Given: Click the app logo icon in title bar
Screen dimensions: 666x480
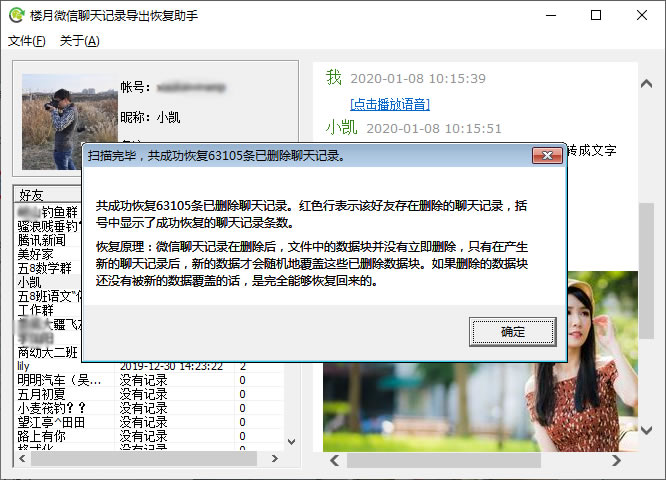Looking at the screenshot, I should 17,15.
